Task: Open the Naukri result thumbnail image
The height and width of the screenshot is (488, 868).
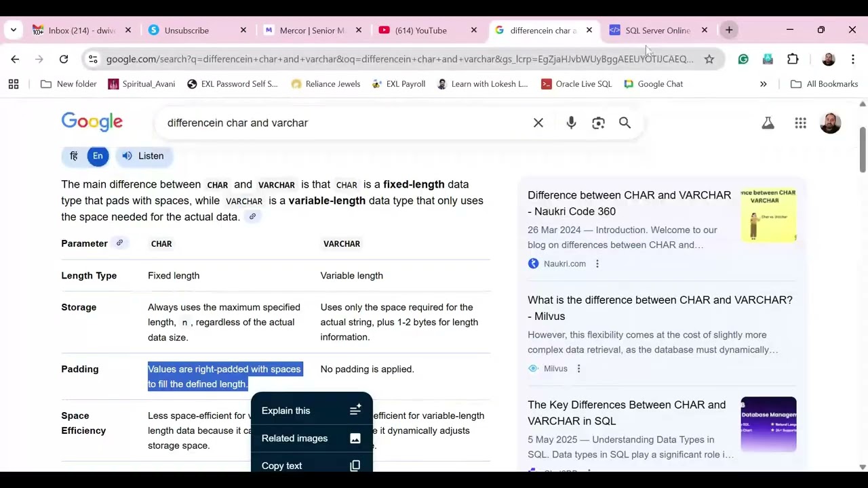Action: pos(768,216)
